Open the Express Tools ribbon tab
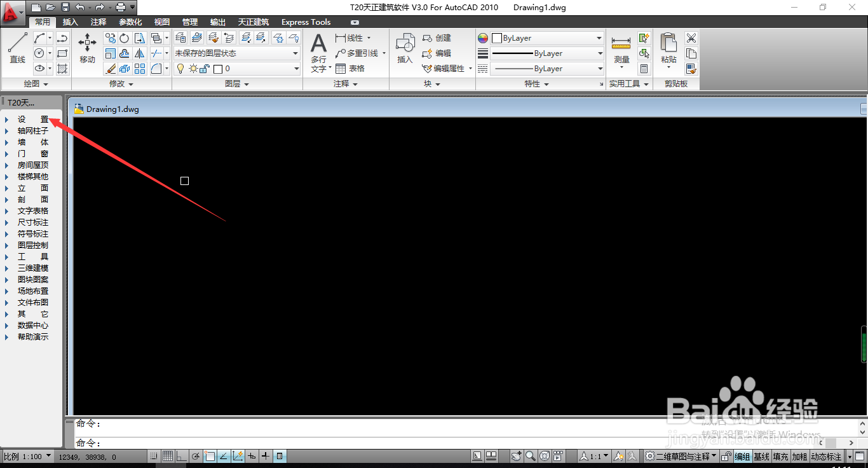The width and height of the screenshot is (868, 468). [x=306, y=22]
